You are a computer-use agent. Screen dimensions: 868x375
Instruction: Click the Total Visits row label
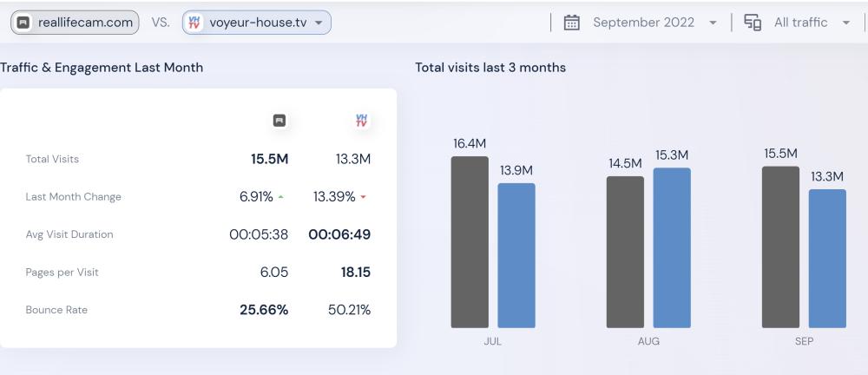[x=52, y=159]
